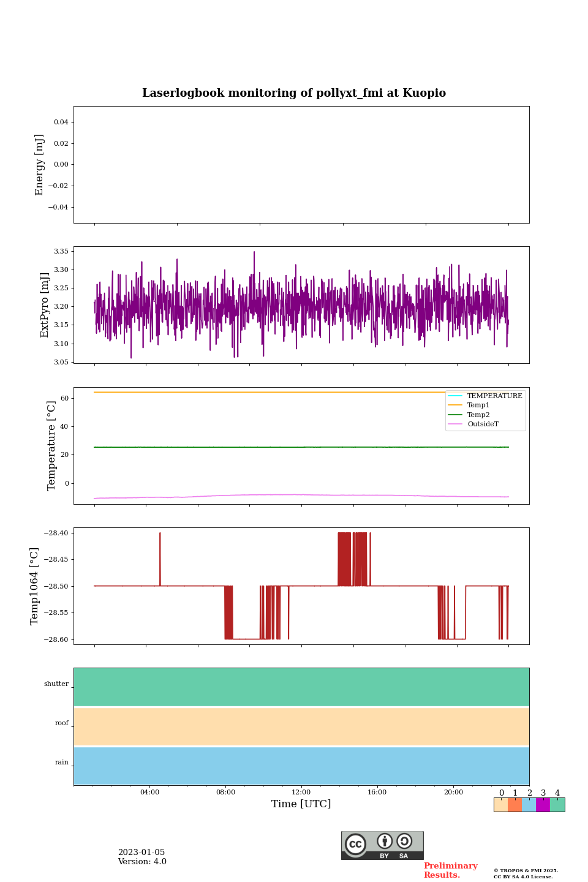Click the orange Temp1 legend line marker
Screen dimensions: 588x882
tap(455, 405)
